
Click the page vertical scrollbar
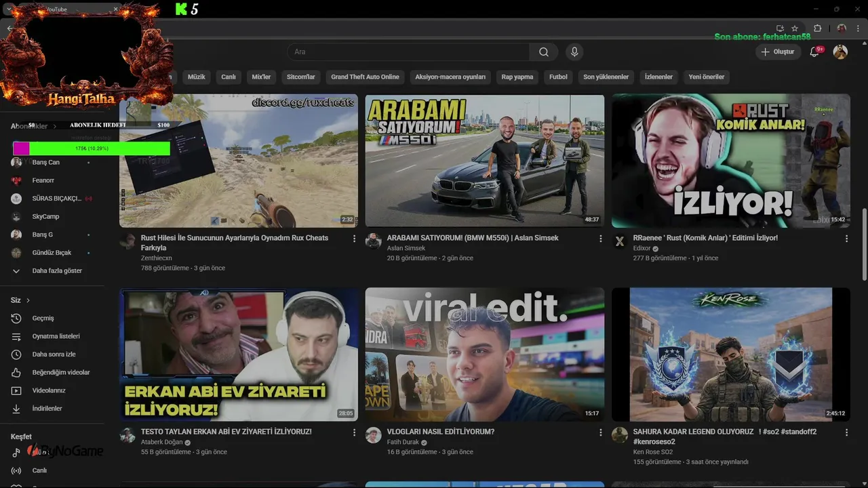pos(864,244)
